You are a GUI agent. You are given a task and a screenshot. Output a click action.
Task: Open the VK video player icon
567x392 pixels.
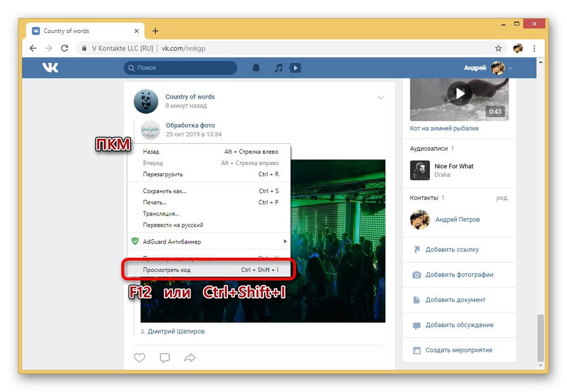[295, 67]
